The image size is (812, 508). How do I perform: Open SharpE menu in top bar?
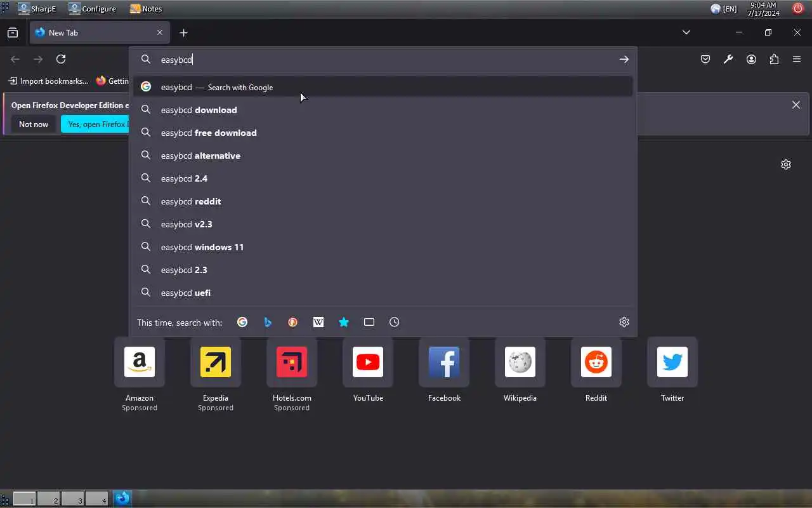(x=37, y=8)
